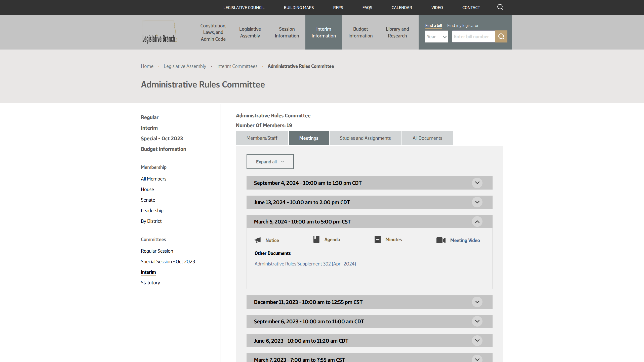
Task: Click the Expand all button
Action: 270,161
